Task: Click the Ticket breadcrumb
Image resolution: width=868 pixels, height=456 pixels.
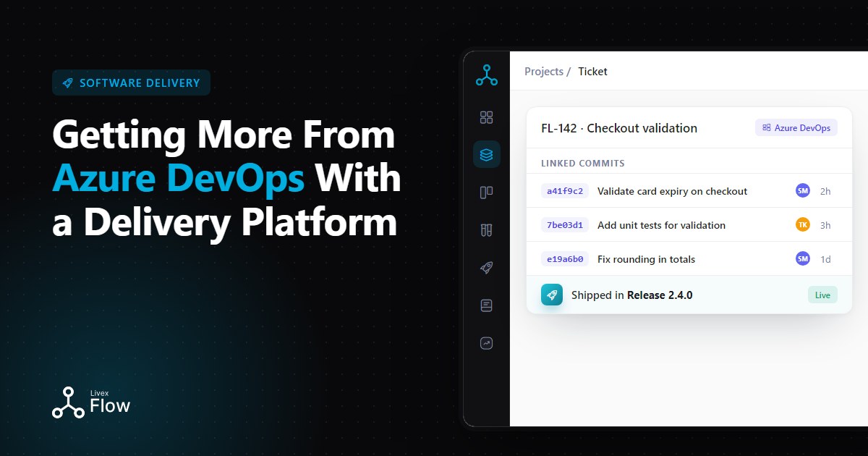Action: point(592,71)
